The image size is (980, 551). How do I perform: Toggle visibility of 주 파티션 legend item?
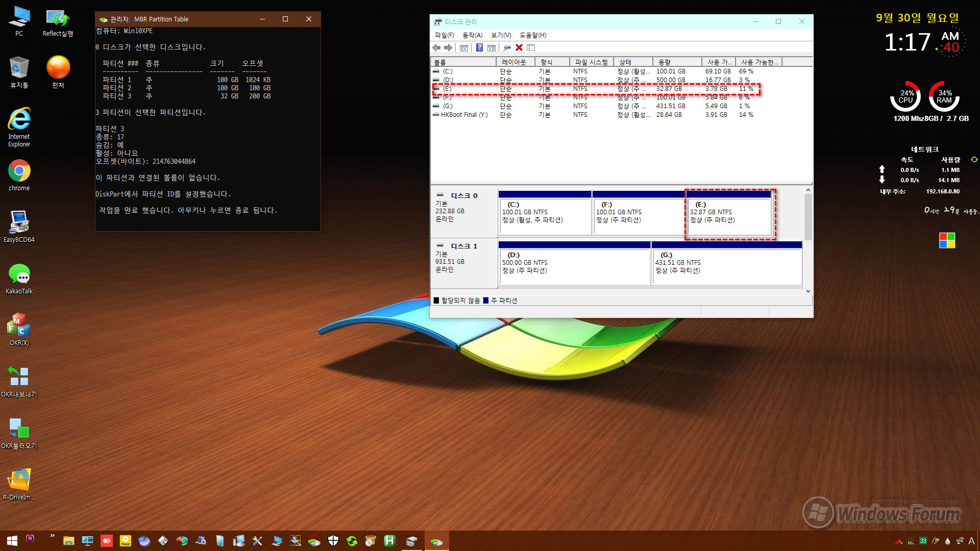(x=504, y=300)
